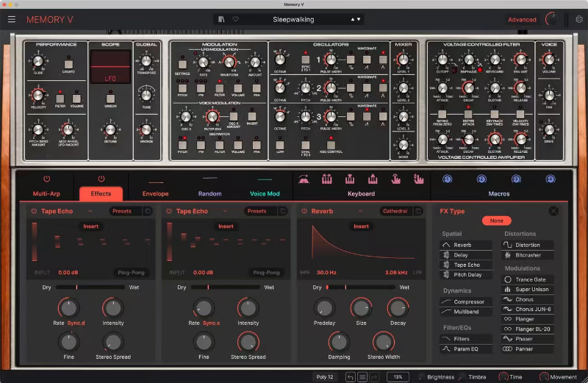Click the hand with arrows keyboard icon

coord(418,179)
